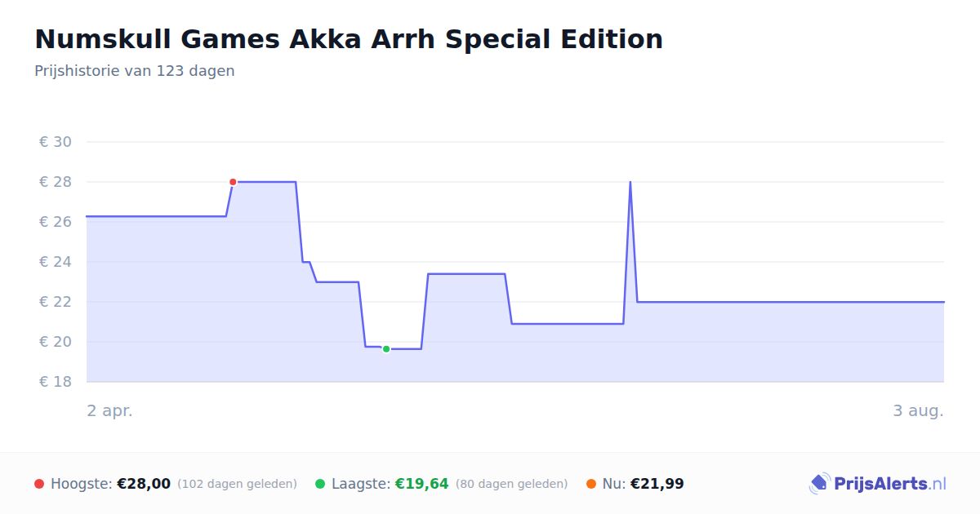This screenshot has width=980, height=514.
Task: Click the € 18 axis label
Action: pos(56,382)
